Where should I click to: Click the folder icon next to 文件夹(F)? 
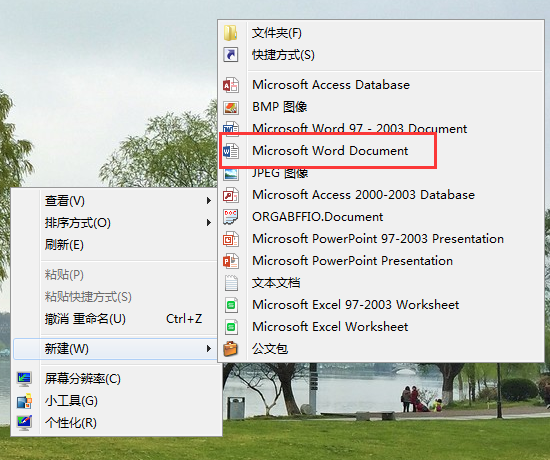231,33
